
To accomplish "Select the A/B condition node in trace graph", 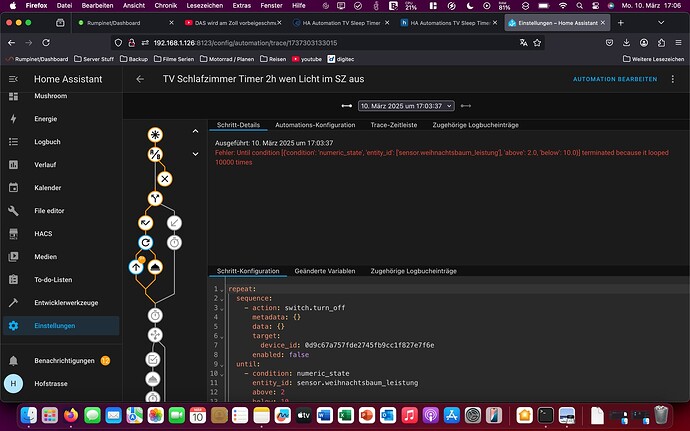I will [x=155, y=155].
